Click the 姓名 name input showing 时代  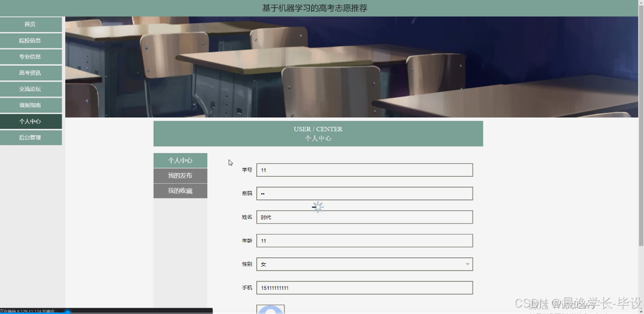click(364, 217)
